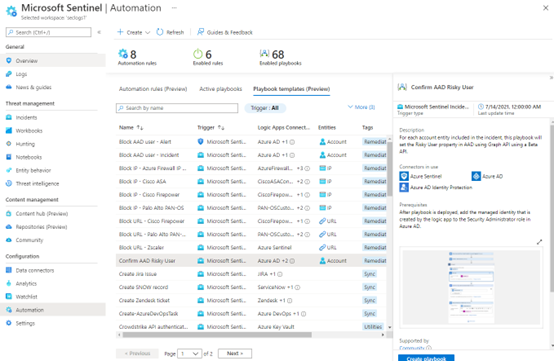The height and width of the screenshot is (361, 554).
Task: Click the Azure AD connector in details pane
Action: pyautogui.click(x=488, y=176)
